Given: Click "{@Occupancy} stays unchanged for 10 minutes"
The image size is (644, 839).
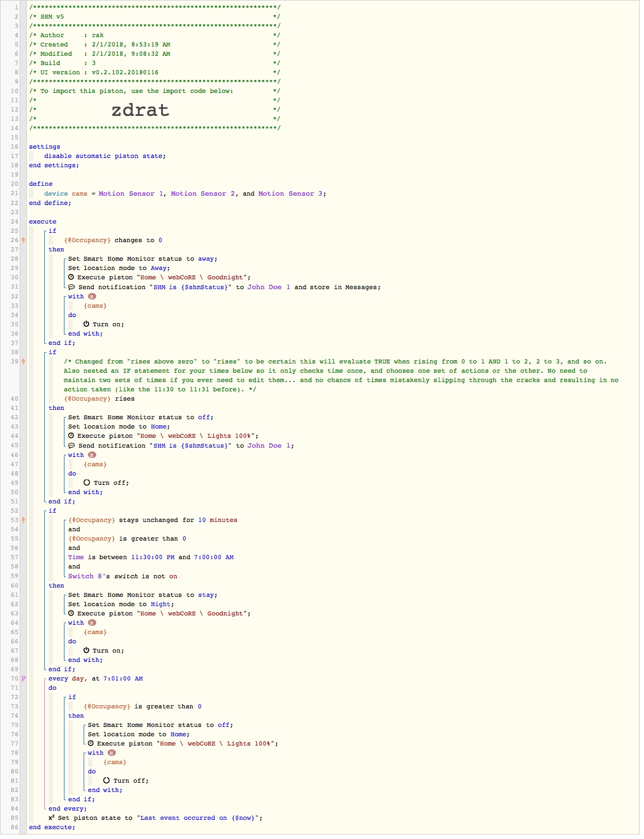Looking at the screenshot, I should click(153, 520).
